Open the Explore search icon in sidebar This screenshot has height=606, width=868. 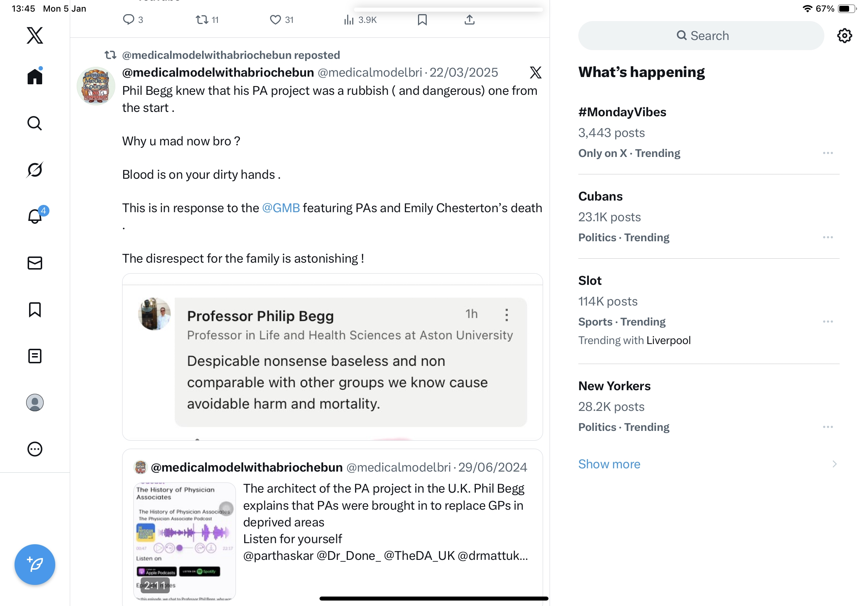pyautogui.click(x=35, y=123)
